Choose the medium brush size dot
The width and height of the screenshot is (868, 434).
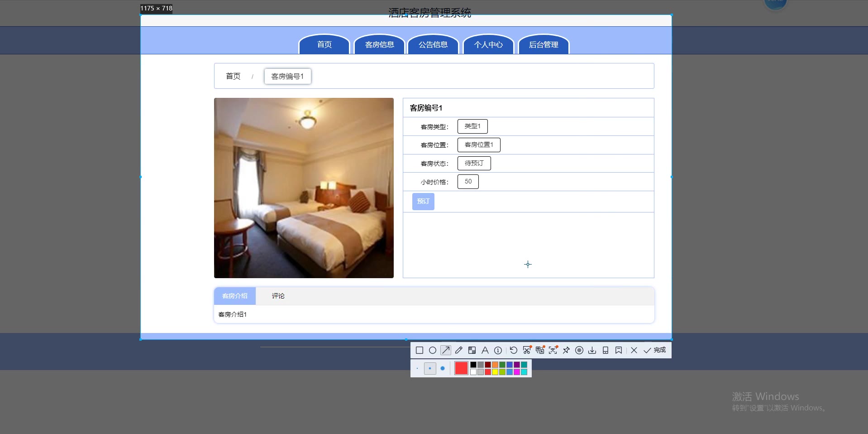pyautogui.click(x=430, y=368)
